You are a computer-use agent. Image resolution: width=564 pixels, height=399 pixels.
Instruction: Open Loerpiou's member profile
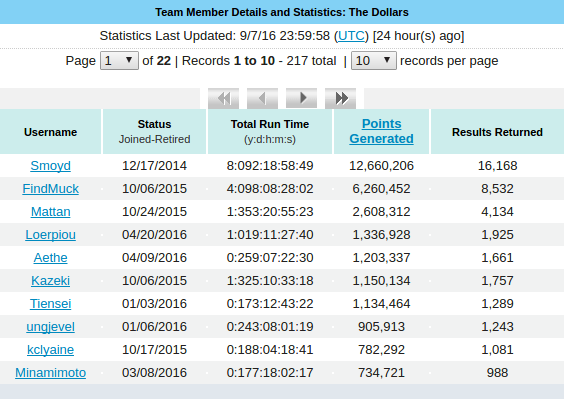click(50, 235)
